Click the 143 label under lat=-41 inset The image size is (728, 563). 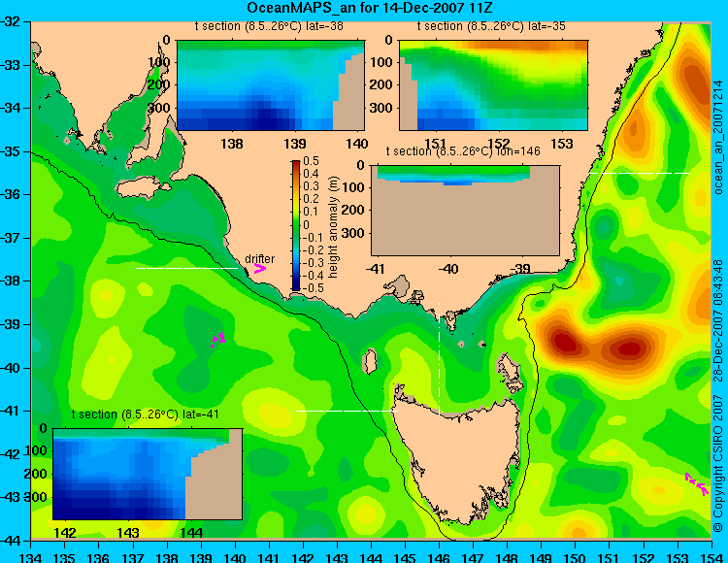tap(128, 532)
